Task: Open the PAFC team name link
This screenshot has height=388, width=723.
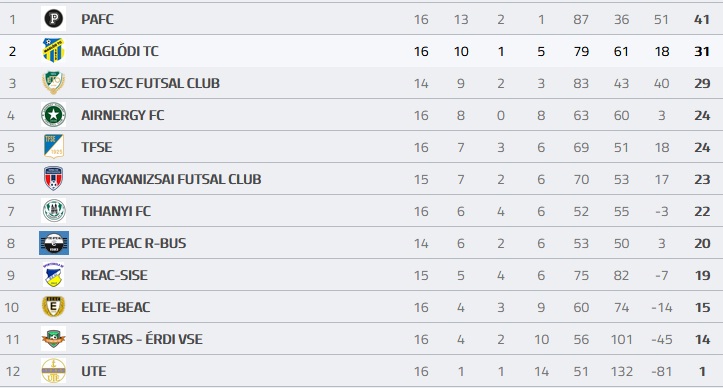Action: click(97, 19)
